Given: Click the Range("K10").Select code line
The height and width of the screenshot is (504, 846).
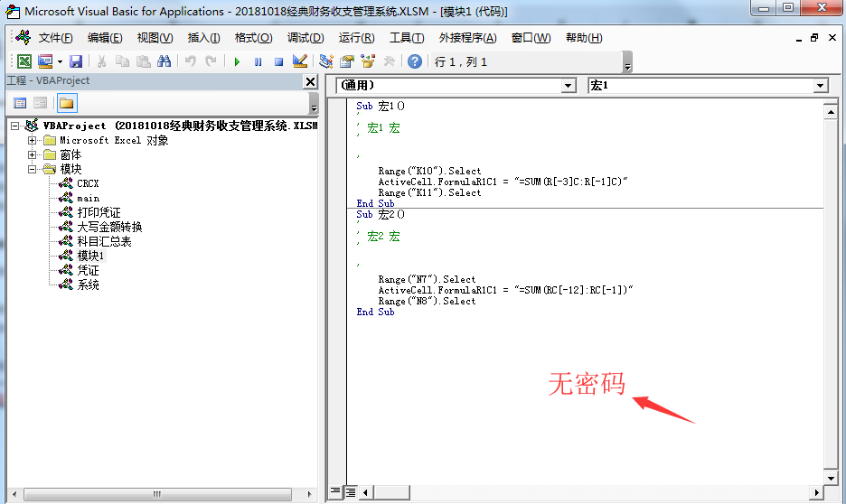Looking at the screenshot, I should tap(429, 171).
